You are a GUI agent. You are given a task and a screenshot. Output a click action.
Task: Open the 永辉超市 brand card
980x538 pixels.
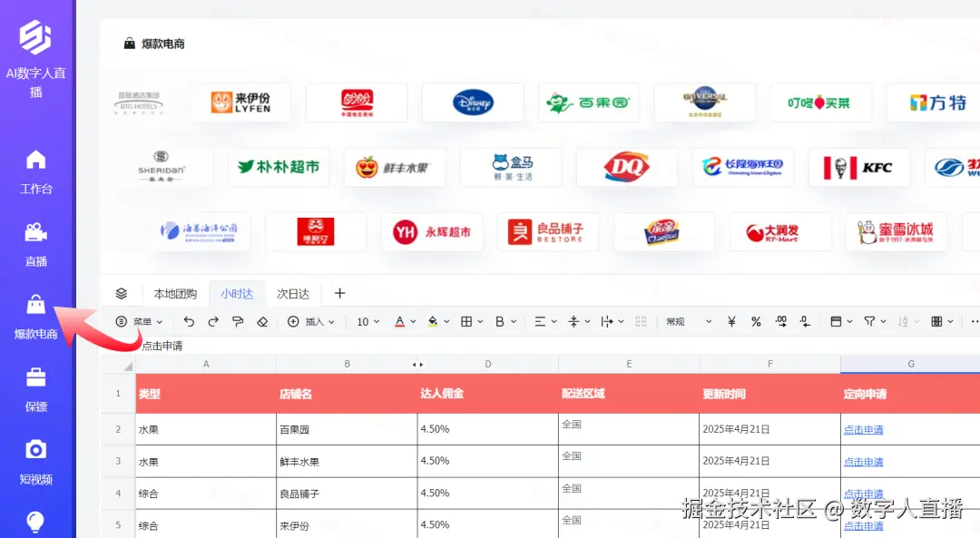coord(433,232)
